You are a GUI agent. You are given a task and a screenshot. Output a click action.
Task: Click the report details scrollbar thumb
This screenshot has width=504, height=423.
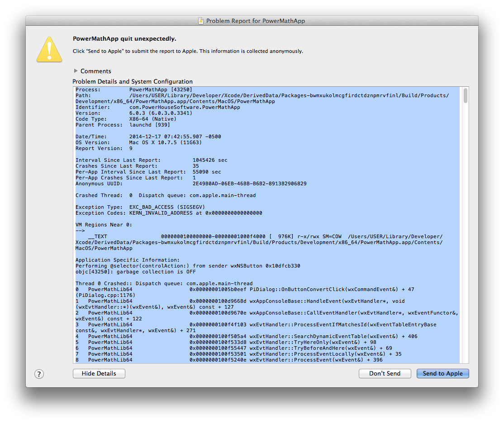[x=466, y=96]
